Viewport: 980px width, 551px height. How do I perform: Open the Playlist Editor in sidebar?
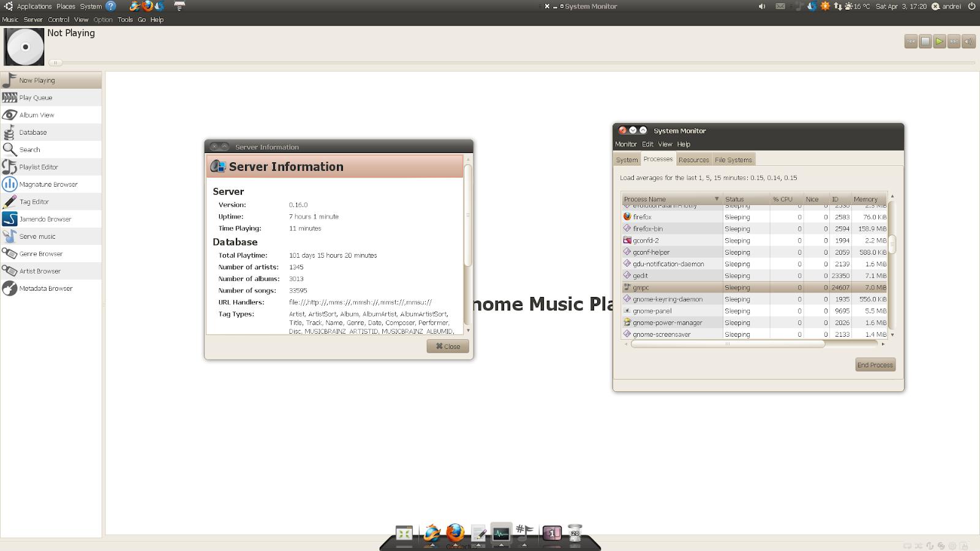pyautogui.click(x=51, y=167)
